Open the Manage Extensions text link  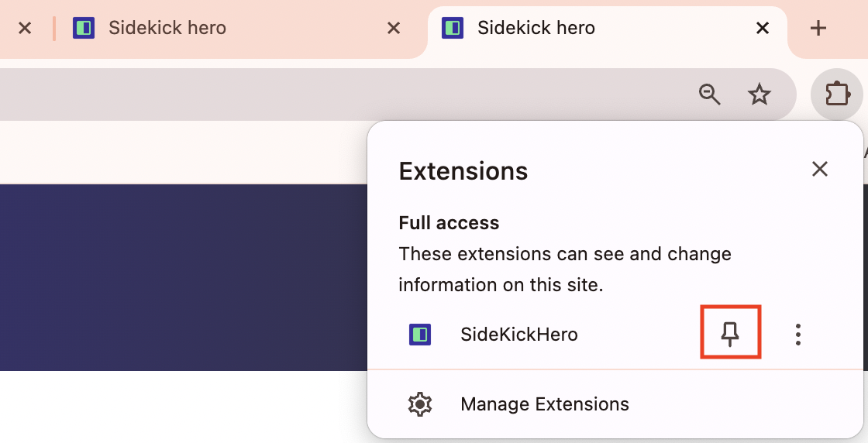pyautogui.click(x=545, y=404)
